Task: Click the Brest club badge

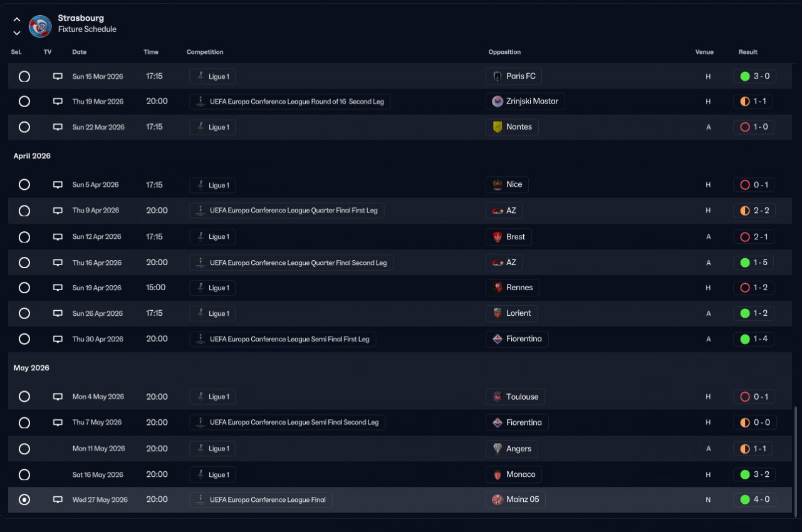Action: [x=497, y=237]
